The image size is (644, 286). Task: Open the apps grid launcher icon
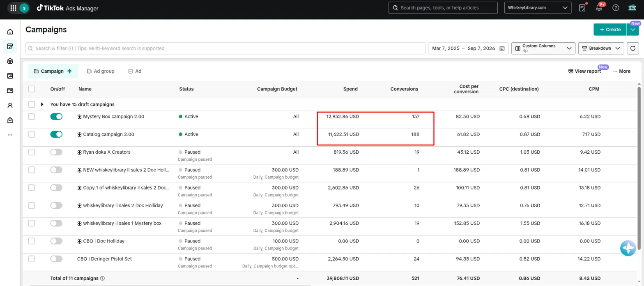coord(14,8)
